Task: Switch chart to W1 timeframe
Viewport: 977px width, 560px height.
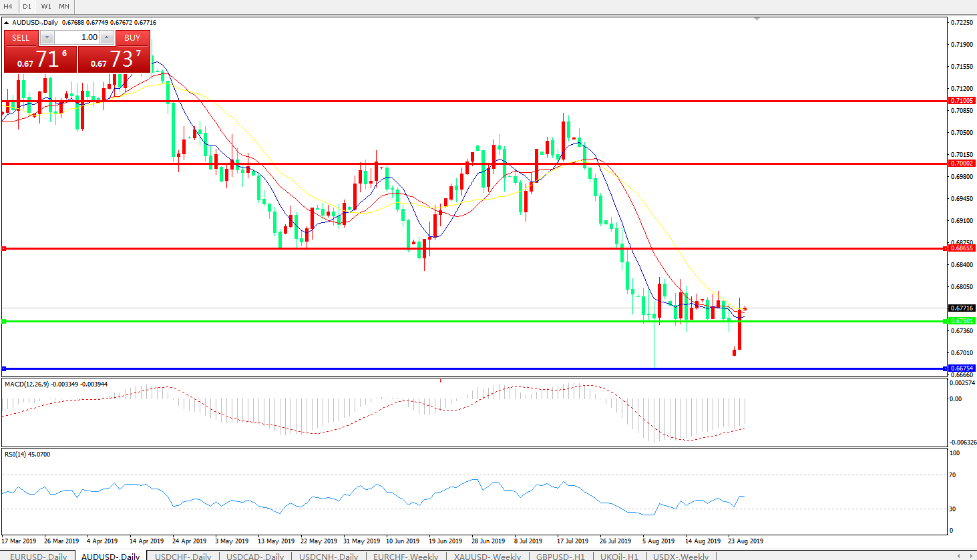Action: click(46, 6)
